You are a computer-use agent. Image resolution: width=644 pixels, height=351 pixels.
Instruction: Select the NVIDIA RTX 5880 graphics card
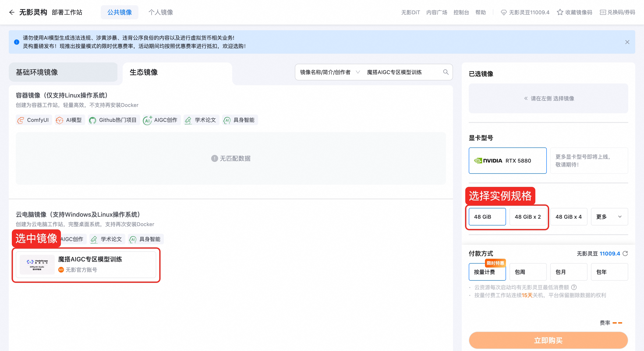click(x=508, y=161)
